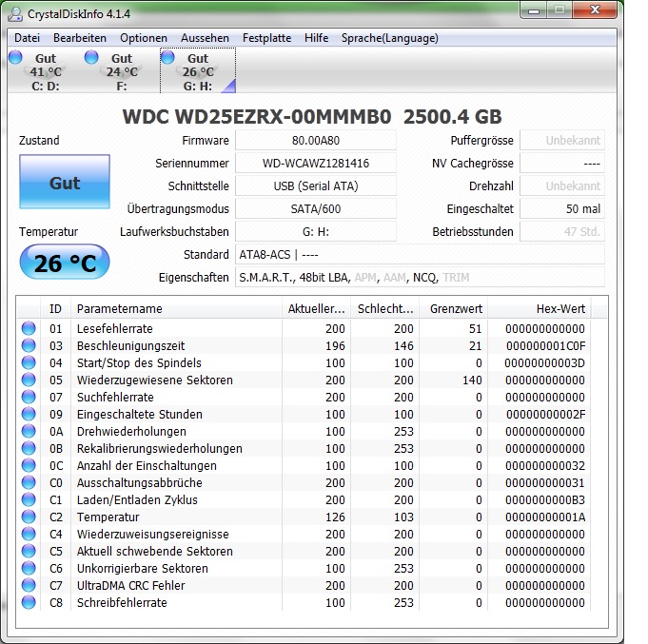Image resolution: width=648 pixels, height=644 pixels.
Task: Select hex value 00000000001A in Temperatur row
Action: pos(544,517)
